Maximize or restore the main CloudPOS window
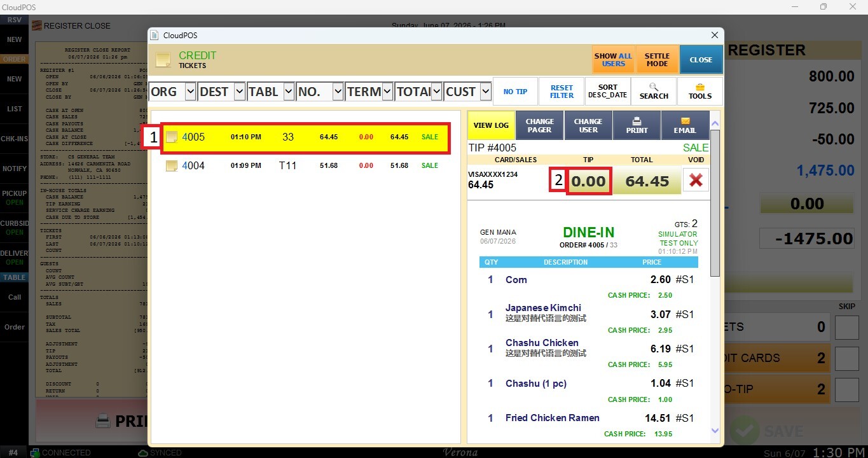868x458 pixels. tap(823, 7)
